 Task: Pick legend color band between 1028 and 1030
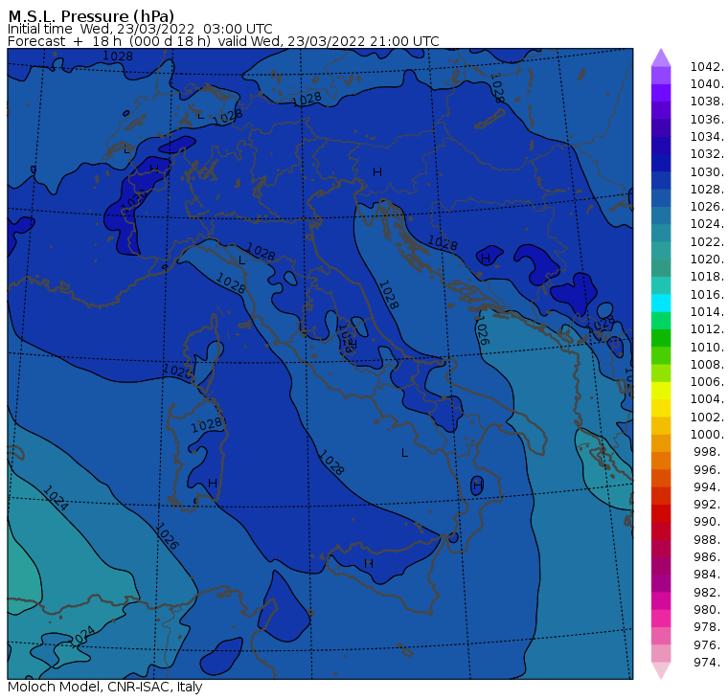coord(661,181)
